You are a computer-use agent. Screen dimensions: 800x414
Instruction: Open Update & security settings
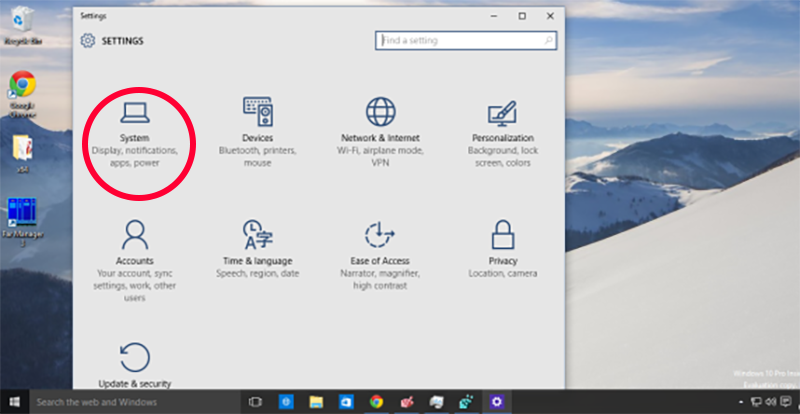tap(135, 365)
